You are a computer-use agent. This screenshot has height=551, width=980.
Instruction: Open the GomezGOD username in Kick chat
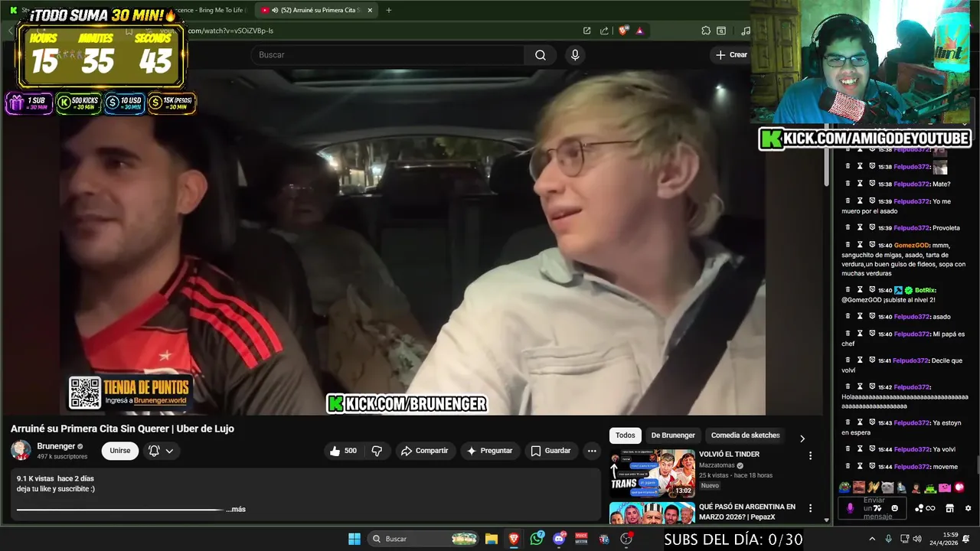pos(911,246)
